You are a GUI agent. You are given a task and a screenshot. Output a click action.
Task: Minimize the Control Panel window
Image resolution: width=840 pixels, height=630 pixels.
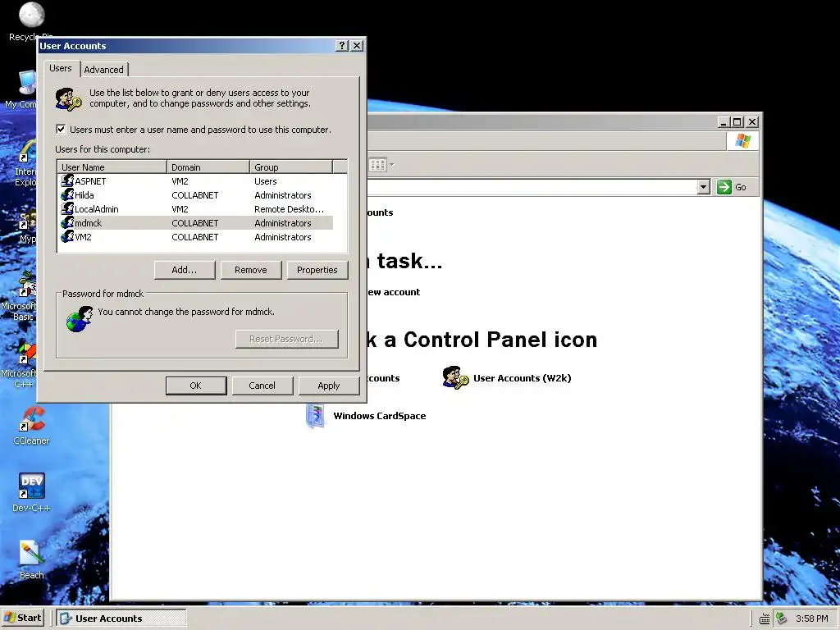point(724,122)
